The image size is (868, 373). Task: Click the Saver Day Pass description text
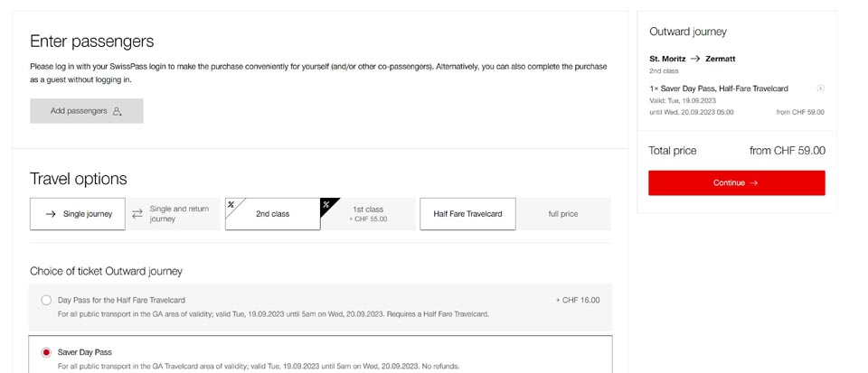click(x=259, y=367)
